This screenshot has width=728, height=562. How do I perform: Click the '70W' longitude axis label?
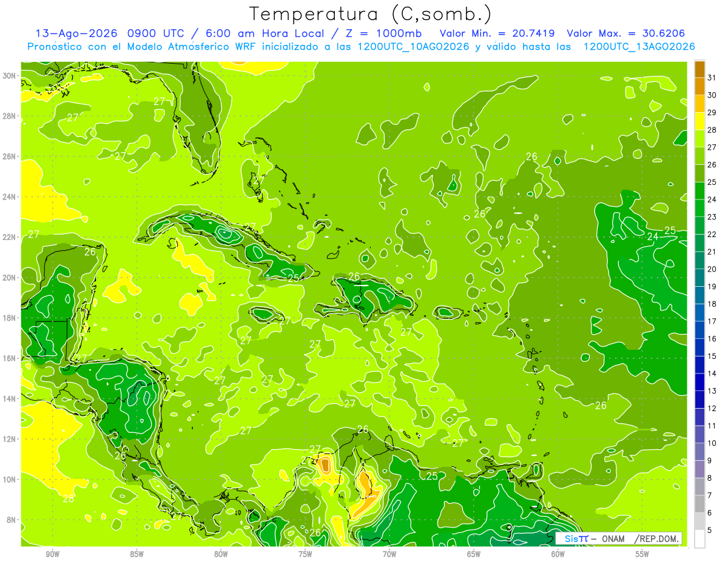(389, 554)
